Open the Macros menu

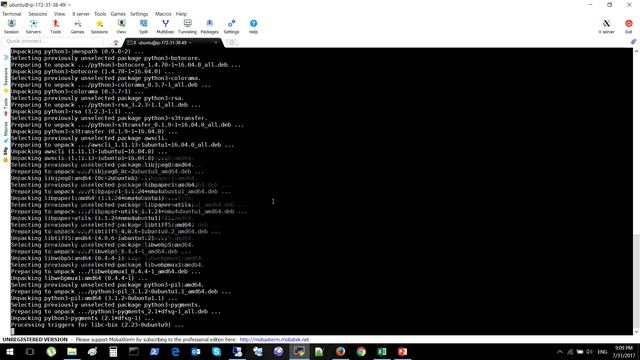[163, 14]
